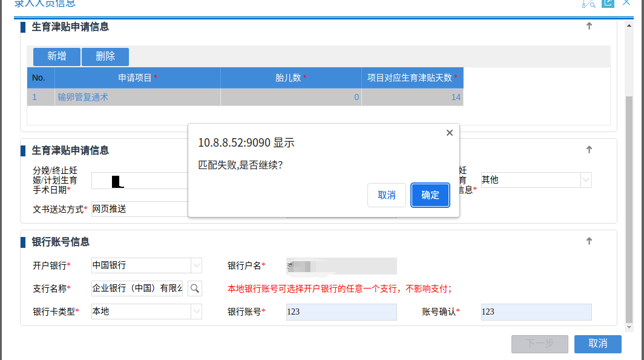
Task: Click the 银行账号 input field
Action: [x=341, y=312]
